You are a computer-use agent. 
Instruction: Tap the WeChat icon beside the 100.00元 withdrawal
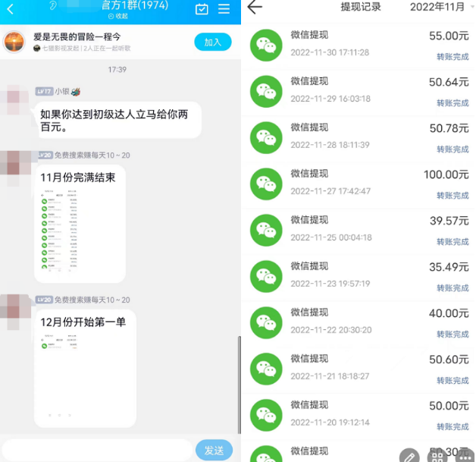[265, 182]
